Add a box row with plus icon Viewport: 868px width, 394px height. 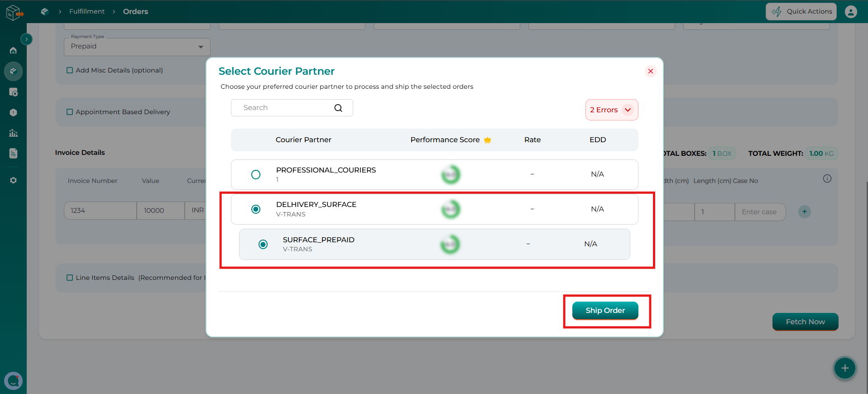click(805, 211)
